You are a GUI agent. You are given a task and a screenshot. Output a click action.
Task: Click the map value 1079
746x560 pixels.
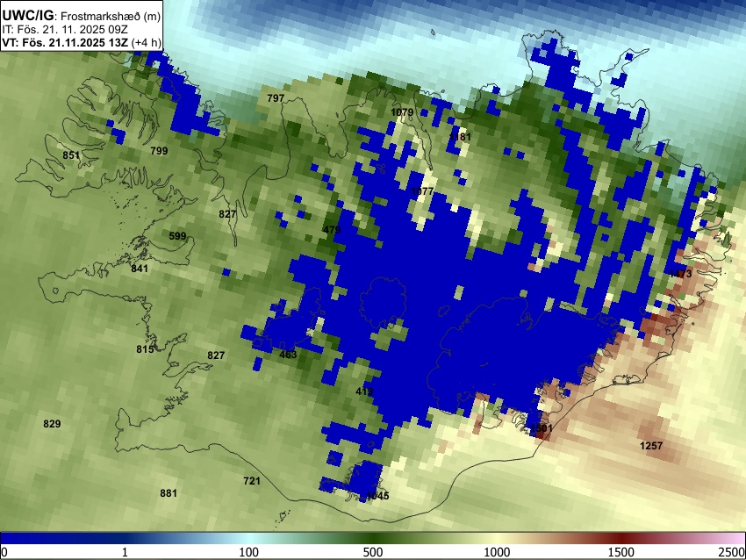(402, 112)
